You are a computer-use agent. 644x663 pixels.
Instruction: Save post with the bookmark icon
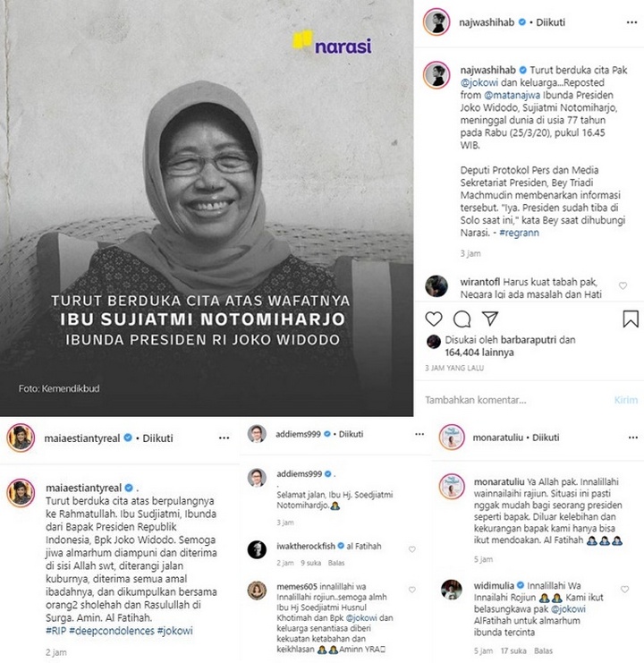(x=631, y=319)
